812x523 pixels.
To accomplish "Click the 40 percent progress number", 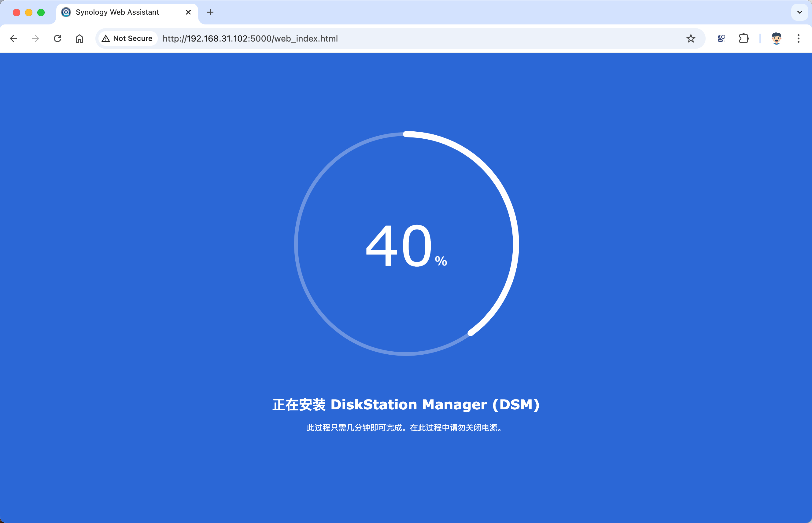I will [x=406, y=245].
